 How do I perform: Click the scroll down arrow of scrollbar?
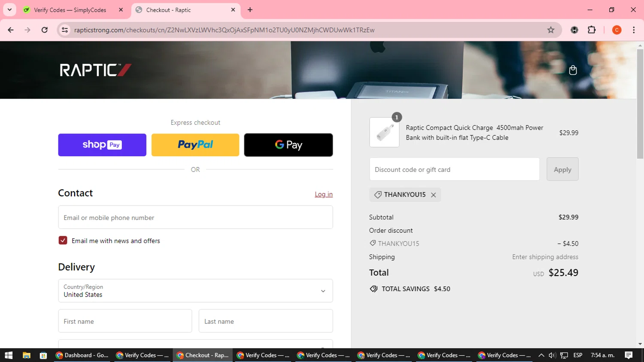tap(640, 344)
